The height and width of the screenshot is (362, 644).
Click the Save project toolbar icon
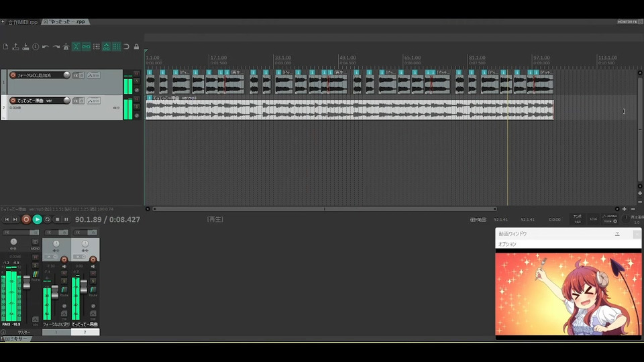pyautogui.click(x=26, y=47)
